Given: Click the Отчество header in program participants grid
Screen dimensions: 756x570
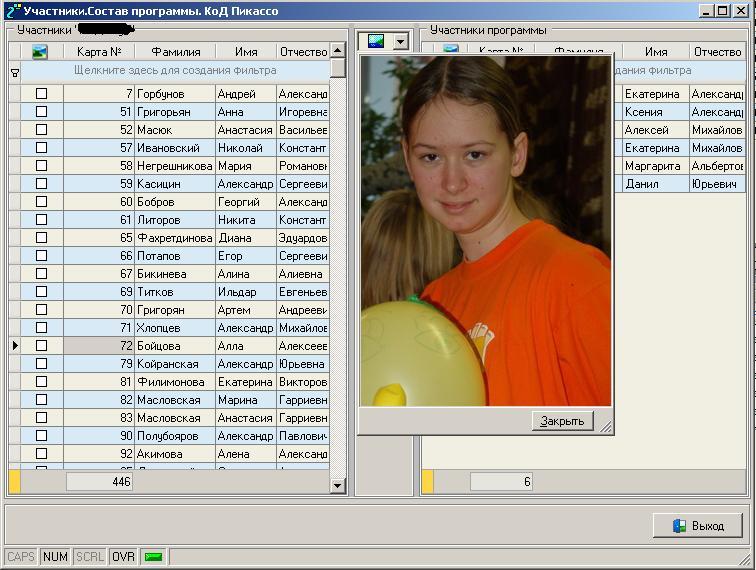Looking at the screenshot, I should click(717, 51).
